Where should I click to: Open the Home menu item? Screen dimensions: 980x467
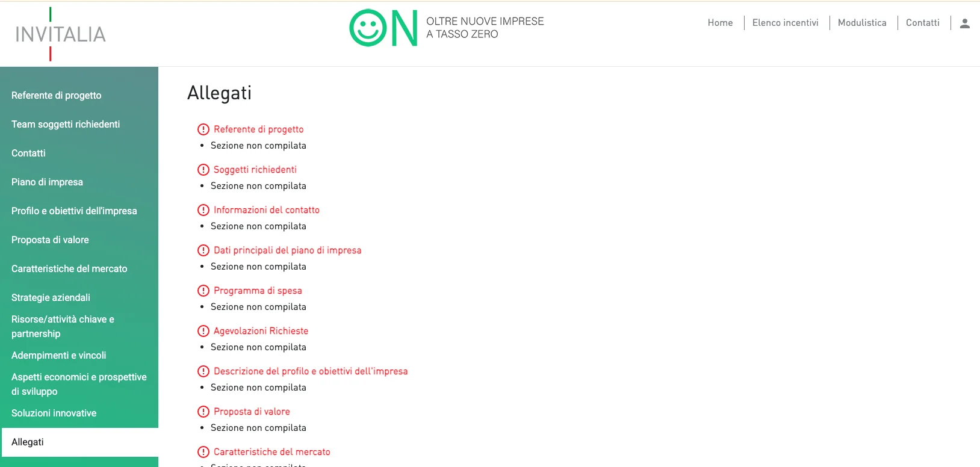(720, 23)
